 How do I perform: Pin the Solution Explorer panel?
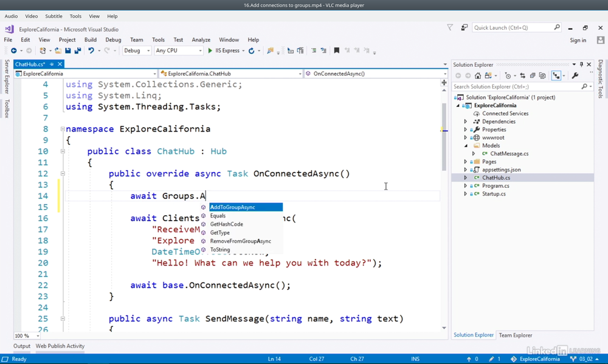tap(581, 64)
